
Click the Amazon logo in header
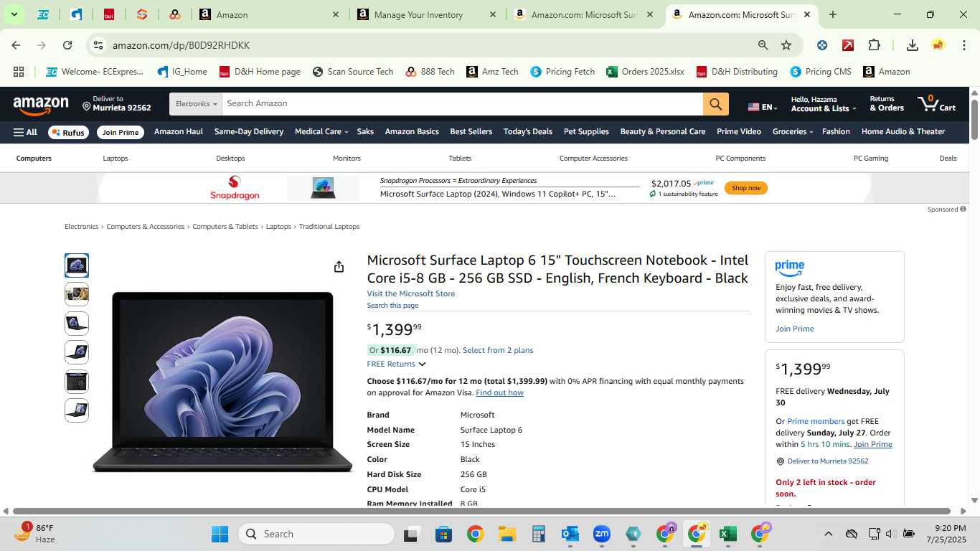41,105
